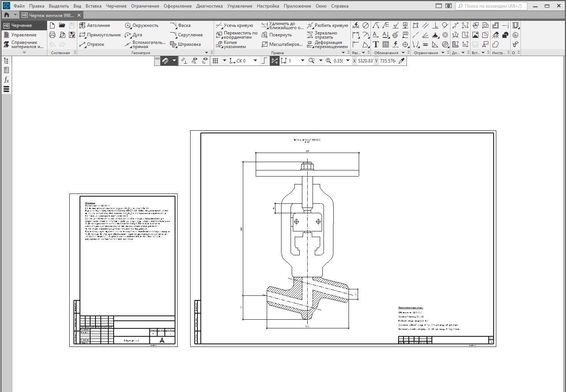Select the Автолиния drawing tool
Image resolution: width=566 pixels, height=392 pixels.
(x=95, y=25)
